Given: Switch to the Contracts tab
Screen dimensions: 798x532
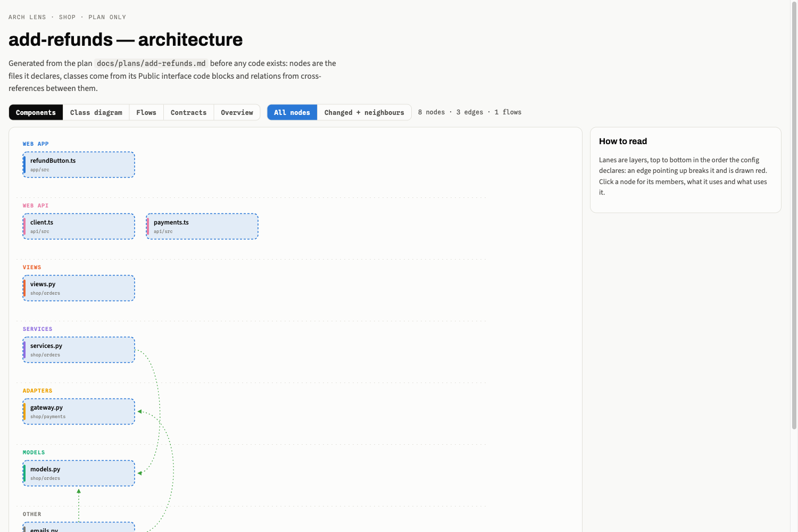Looking at the screenshot, I should [x=189, y=112].
